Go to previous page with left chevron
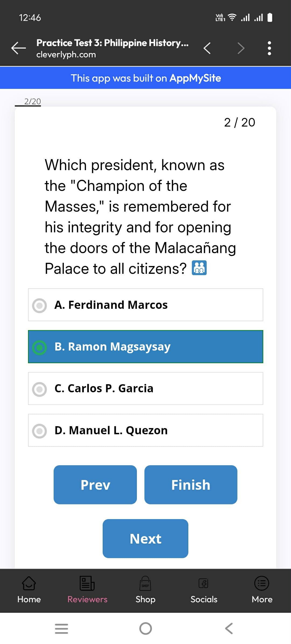This screenshot has height=644, width=291. pyautogui.click(x=207, y=48)
